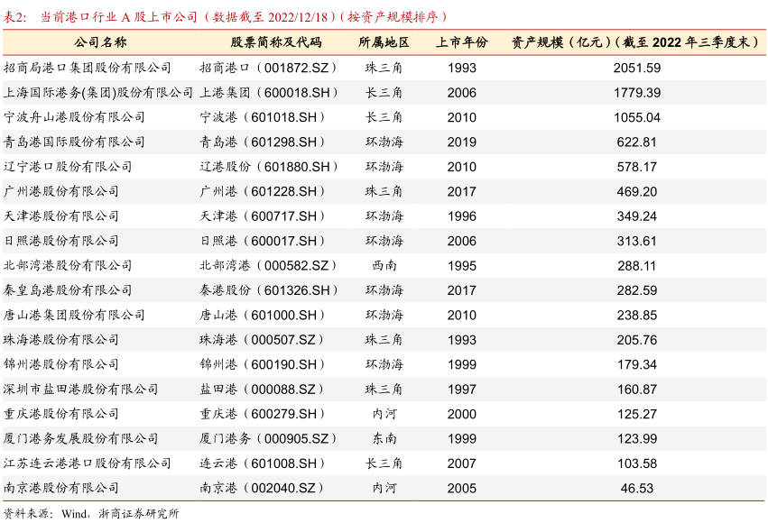
Task: Select 锦州港股份有限公司 cell
Action: 60,364
